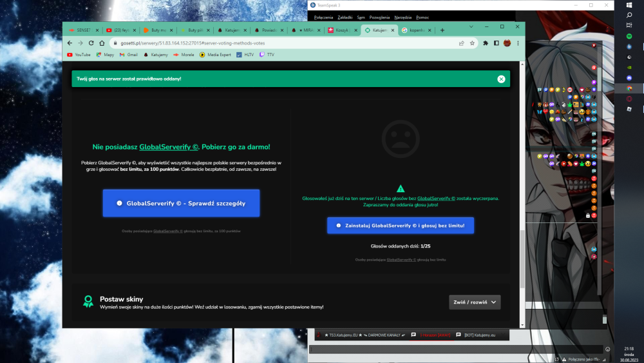Click the share page icon in address bar
The width and height of the screenshot is (644, 363).
coord(462,43)
